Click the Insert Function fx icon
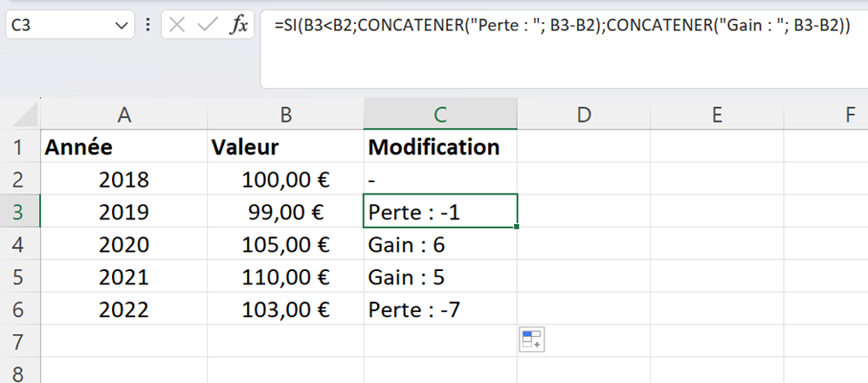This screenshot has width=868, height=383. tap(239, 26)
